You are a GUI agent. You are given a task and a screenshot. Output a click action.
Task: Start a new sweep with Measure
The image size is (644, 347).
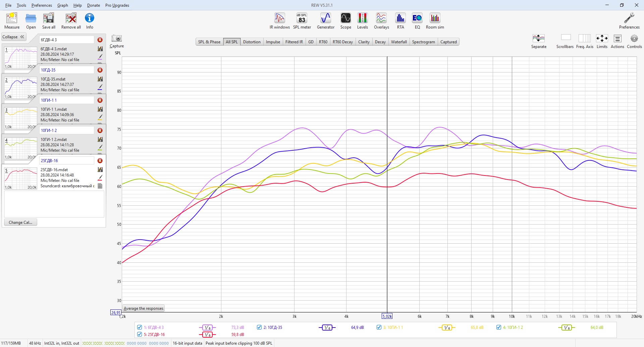12,21
